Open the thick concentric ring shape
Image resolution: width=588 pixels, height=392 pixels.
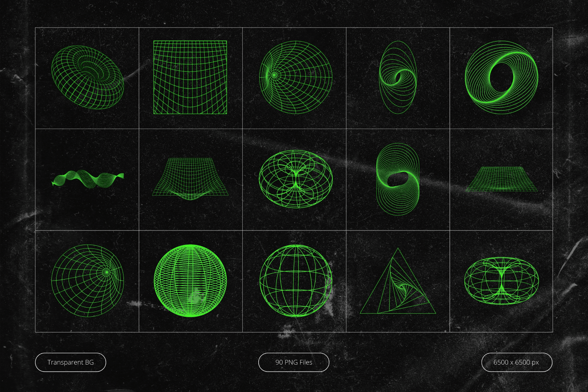(501, 77)
